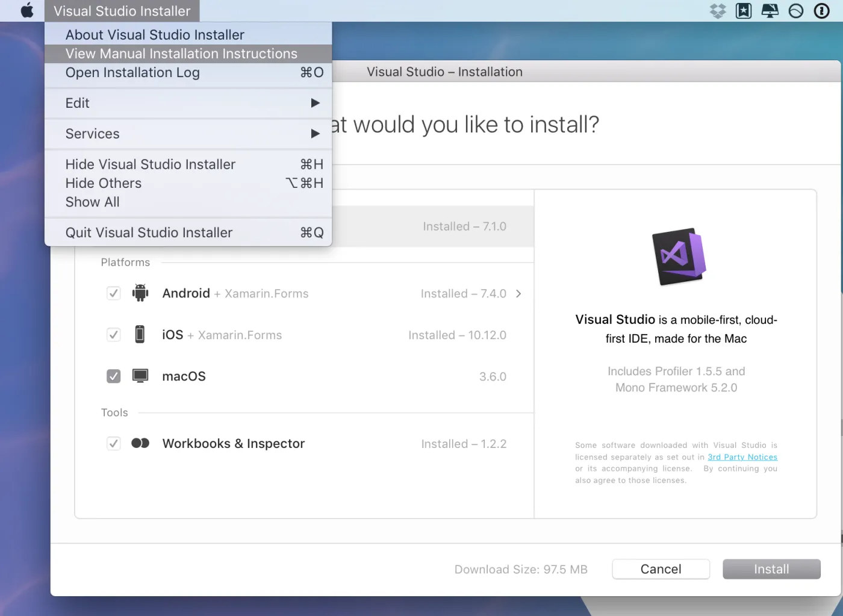Image resolution: width=843 pixels, height=616 pixels.
Task: Select Quit Visual Studio Installer
Action: tap(188, 232)
